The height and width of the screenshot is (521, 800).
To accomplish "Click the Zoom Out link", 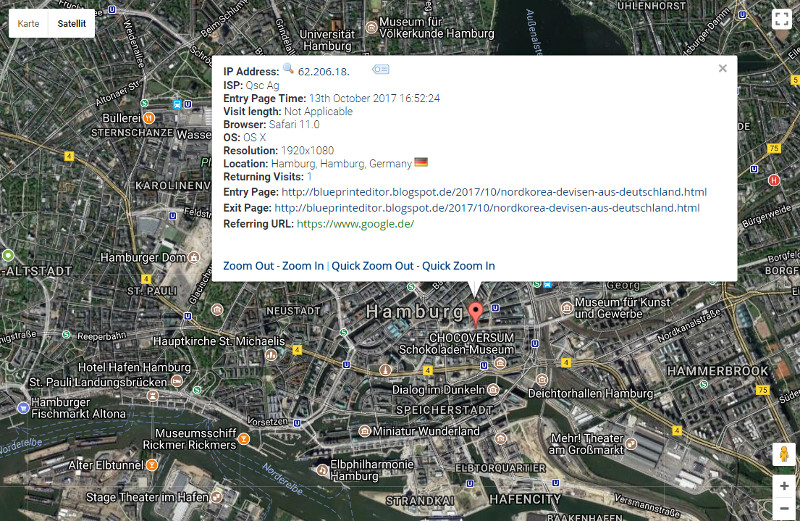I will pyautogui.click(x=248, y=266).
